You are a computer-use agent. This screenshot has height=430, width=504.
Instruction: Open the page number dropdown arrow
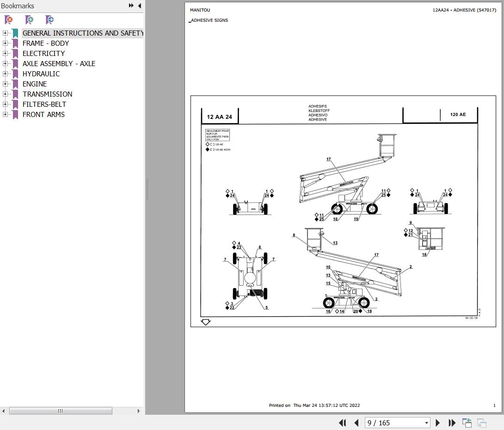tap(426, 423)
